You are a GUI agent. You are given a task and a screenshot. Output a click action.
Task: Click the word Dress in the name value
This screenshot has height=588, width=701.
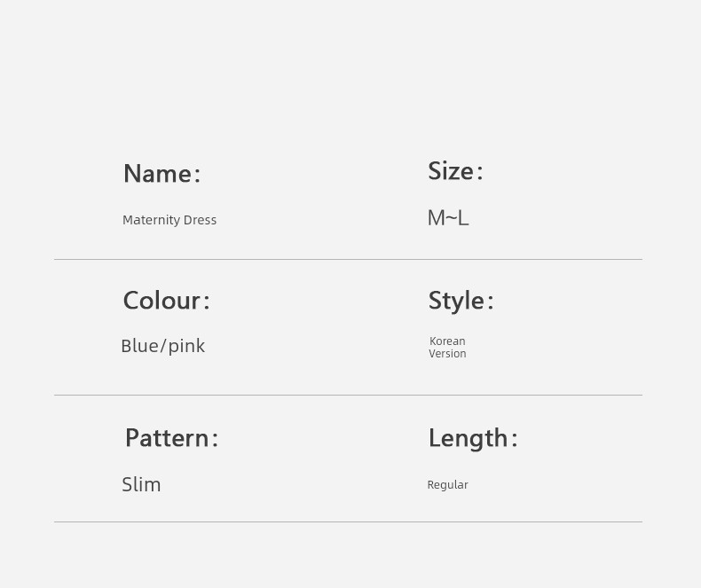click(x=200, y=220)
